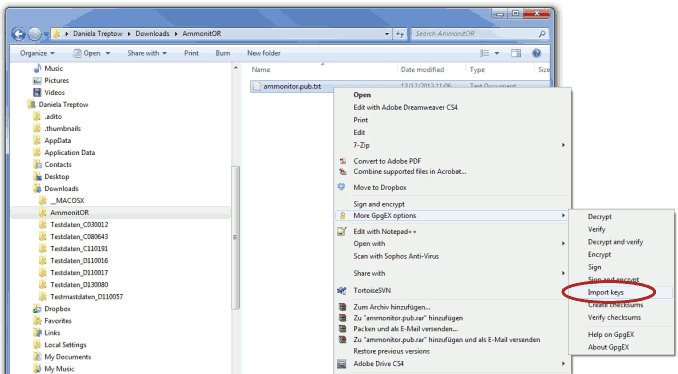Image resolution: width=678 pixels, height=374 pixels.
Task: Select Scan with Sophos Anti-Virus
Action: point(396,256)
